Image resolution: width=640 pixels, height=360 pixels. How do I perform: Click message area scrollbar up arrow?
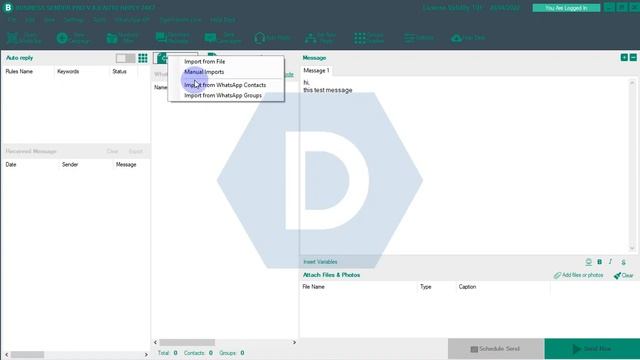[x=632, y=82]
